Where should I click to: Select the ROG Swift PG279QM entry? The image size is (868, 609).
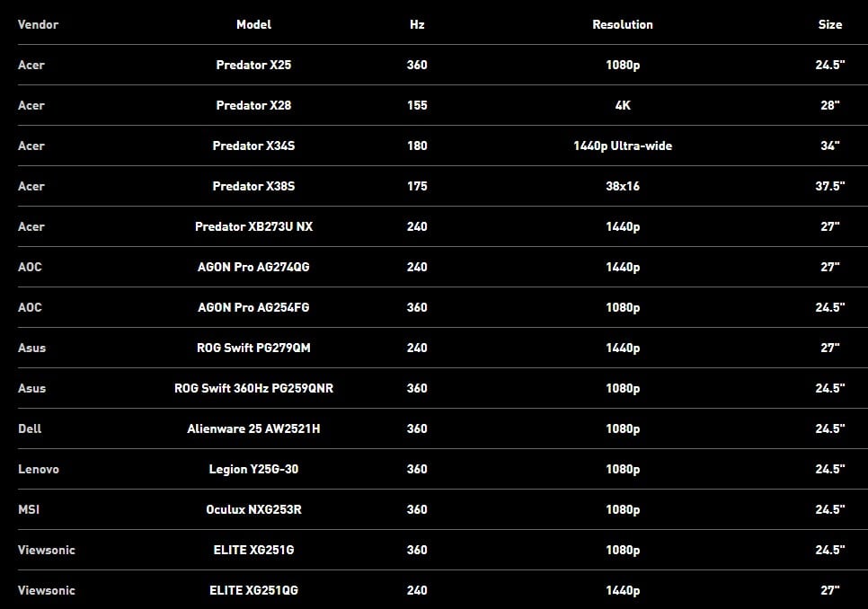[x=253, y=348]
